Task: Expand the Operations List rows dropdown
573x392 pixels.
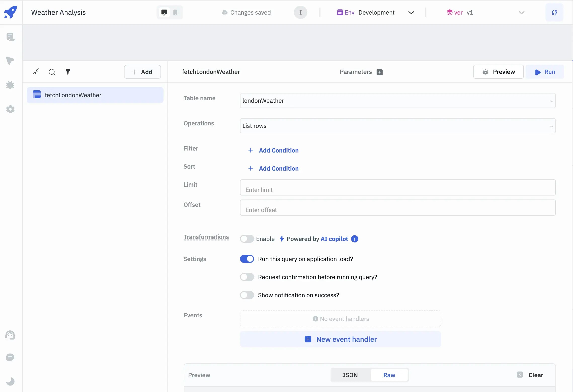Action: click(397, 126)
